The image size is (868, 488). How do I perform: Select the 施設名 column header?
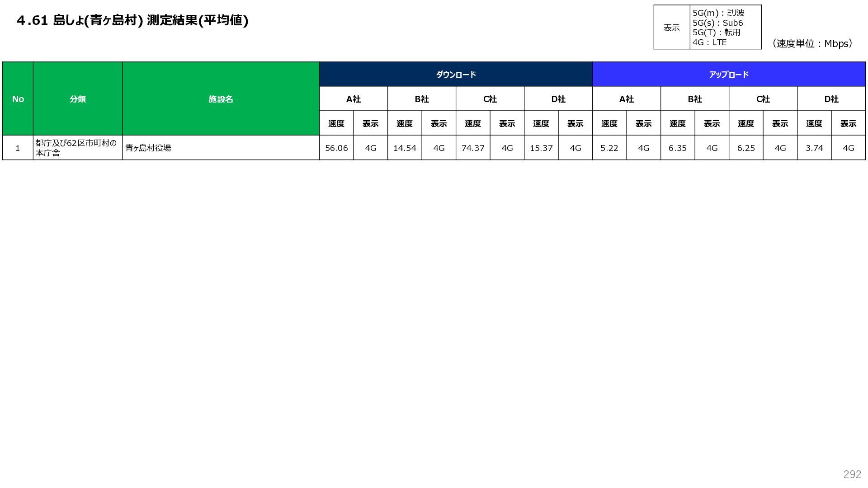point(221,99)
